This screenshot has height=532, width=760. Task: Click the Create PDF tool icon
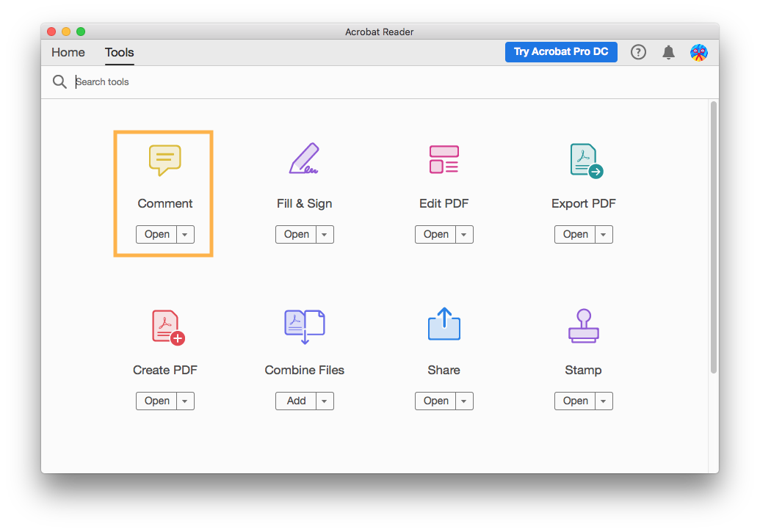pyautogui.click(x=166, y=327)
